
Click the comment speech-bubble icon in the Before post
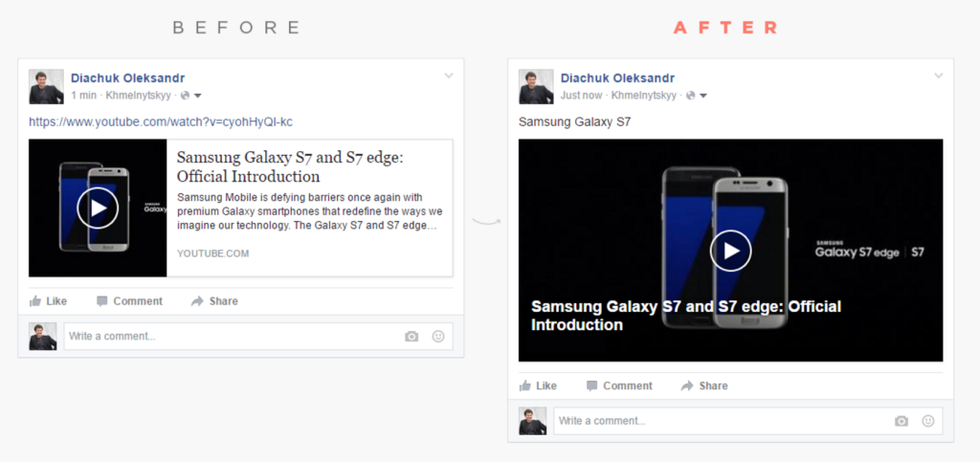pyautogui.click(x=101, y=301)
